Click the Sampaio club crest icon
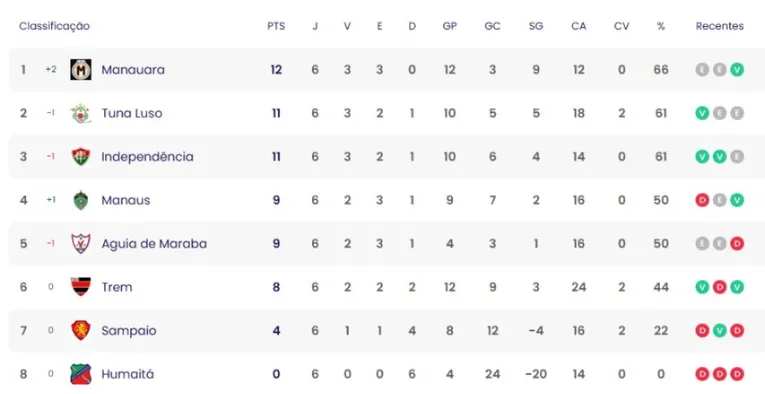The width and height of the screenshot is (765, 394). (x=81, y=330)
